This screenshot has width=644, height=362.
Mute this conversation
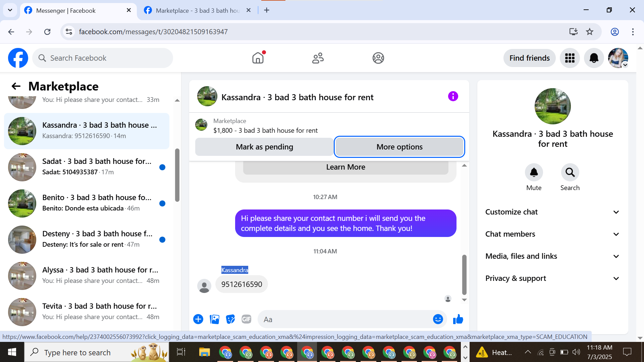(x=534, y=172)
